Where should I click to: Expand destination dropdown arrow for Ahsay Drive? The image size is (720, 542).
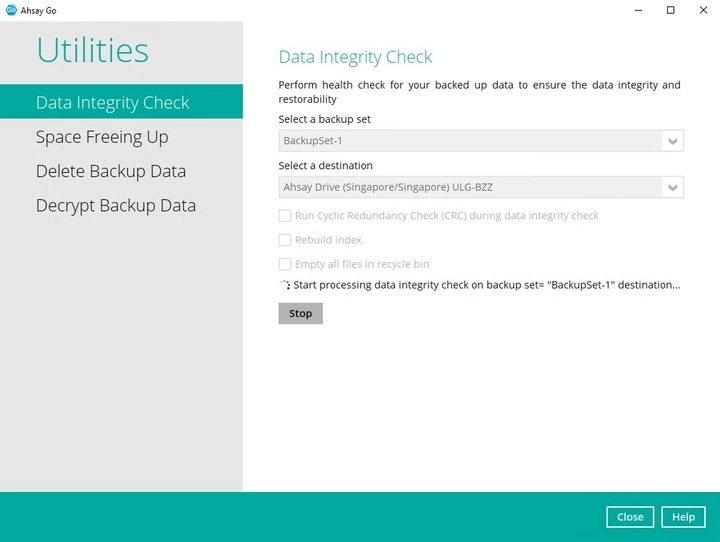tap(673, 187)
